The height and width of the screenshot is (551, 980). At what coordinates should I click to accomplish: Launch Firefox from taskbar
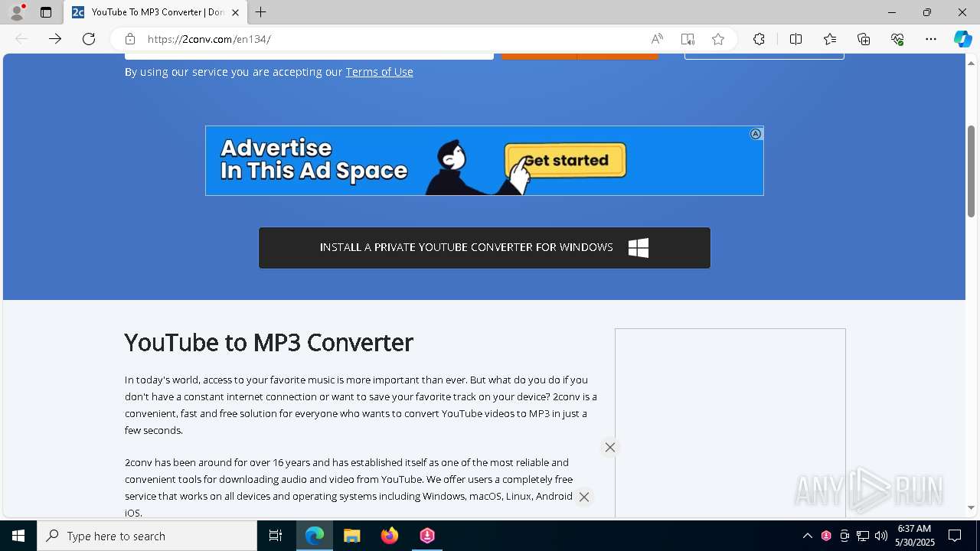click(x=390, y=536)
